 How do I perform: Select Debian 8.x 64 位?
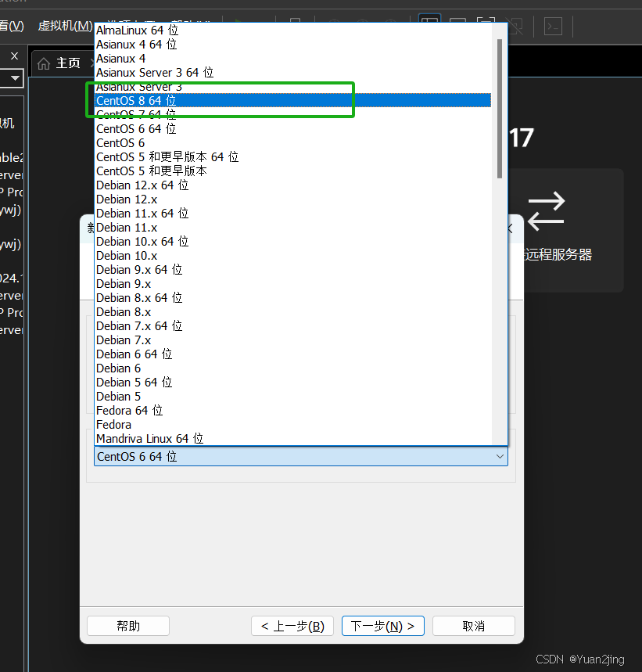[x=293, y=298]
